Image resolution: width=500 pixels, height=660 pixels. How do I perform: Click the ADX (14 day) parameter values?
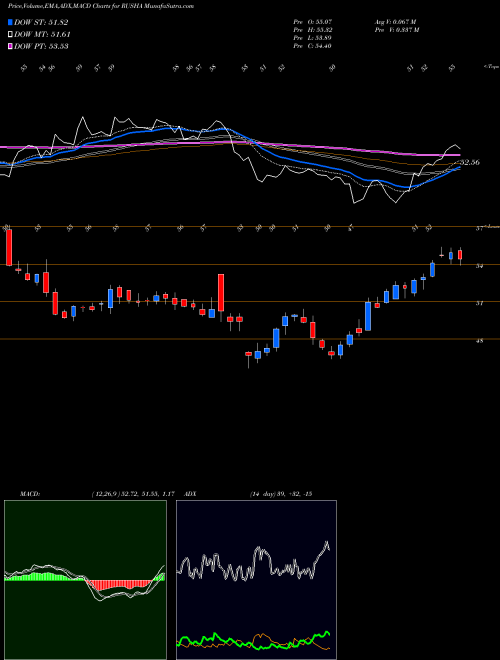point(280,493)
